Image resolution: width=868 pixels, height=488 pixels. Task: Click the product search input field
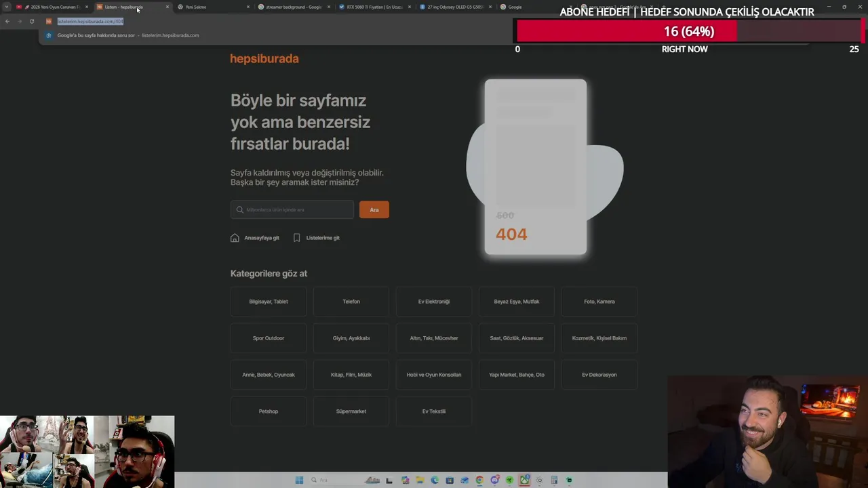pos(292,209)
